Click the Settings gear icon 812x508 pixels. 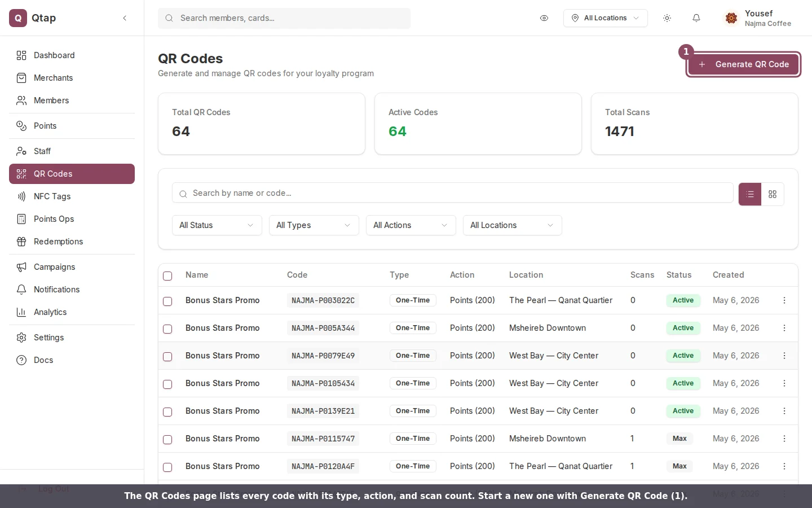(21, 338)
